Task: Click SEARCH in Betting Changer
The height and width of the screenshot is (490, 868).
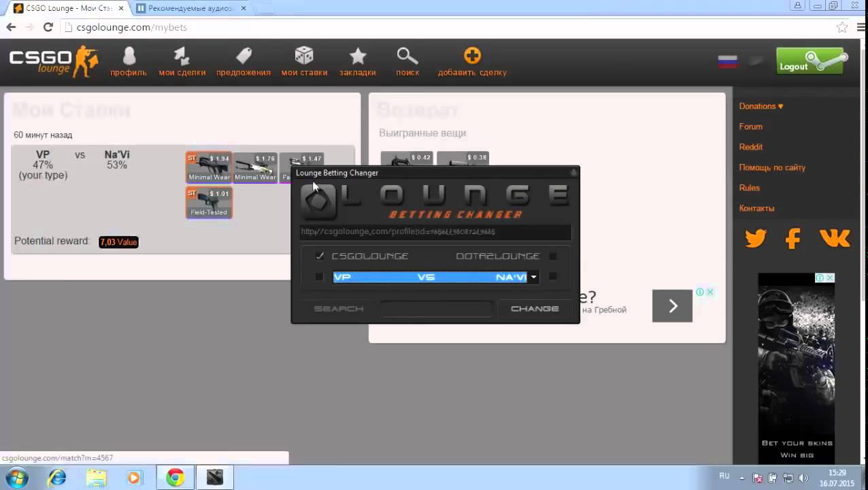Action: 338,309
